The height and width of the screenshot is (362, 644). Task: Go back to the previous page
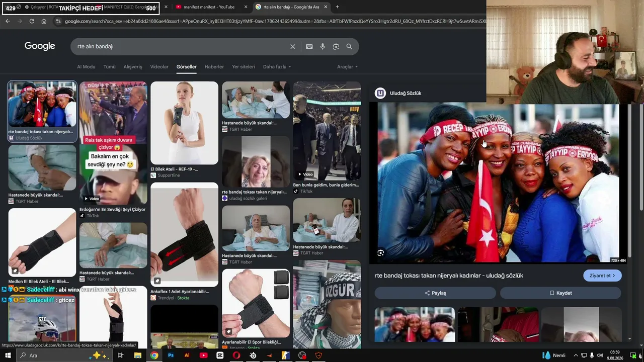pos(8,21)
